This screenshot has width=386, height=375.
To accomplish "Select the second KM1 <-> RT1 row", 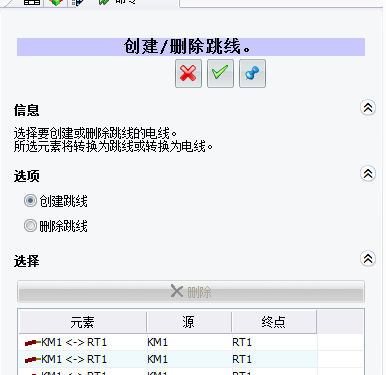I will pos(191,359).
